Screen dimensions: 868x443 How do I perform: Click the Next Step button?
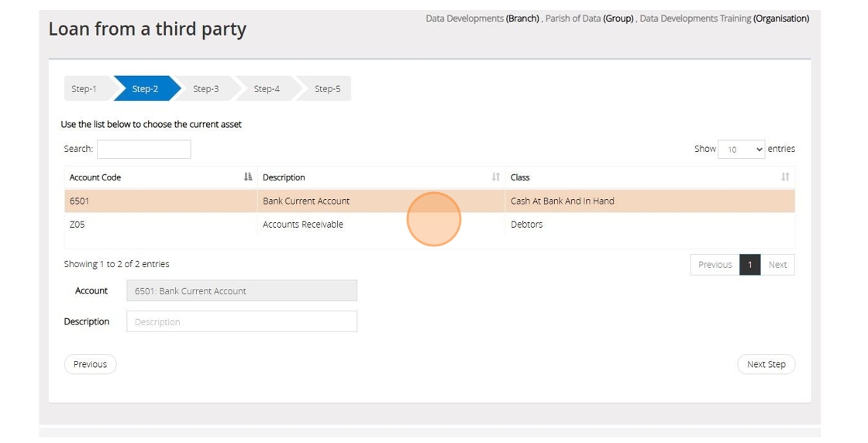766,364
